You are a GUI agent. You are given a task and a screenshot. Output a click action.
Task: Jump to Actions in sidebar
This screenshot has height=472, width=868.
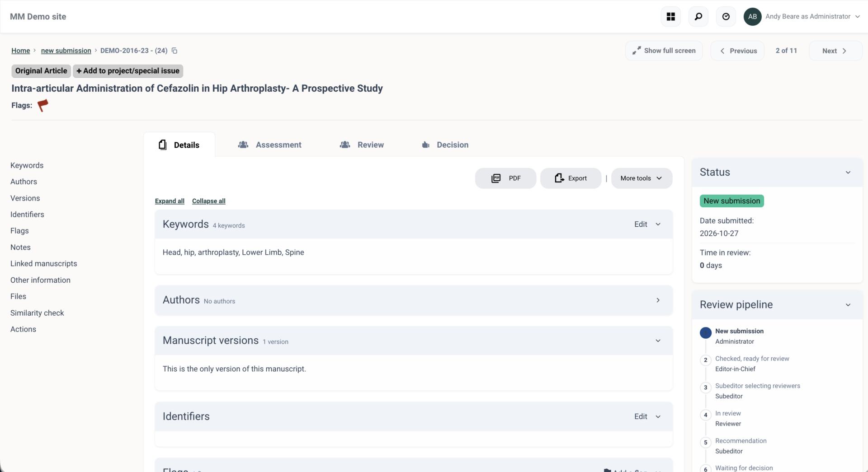tap(24, 329)
